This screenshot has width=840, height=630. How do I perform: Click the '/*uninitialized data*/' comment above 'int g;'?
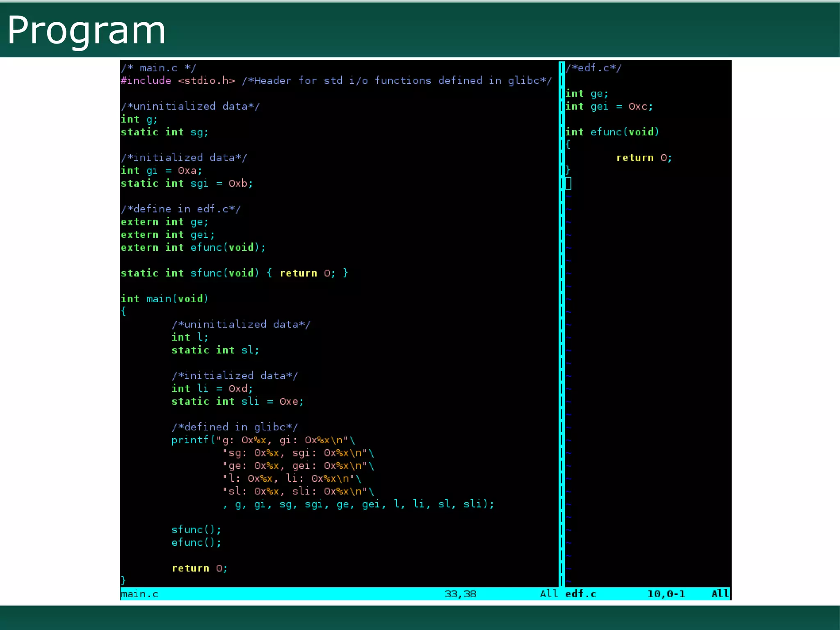click(x=190, y=106)
